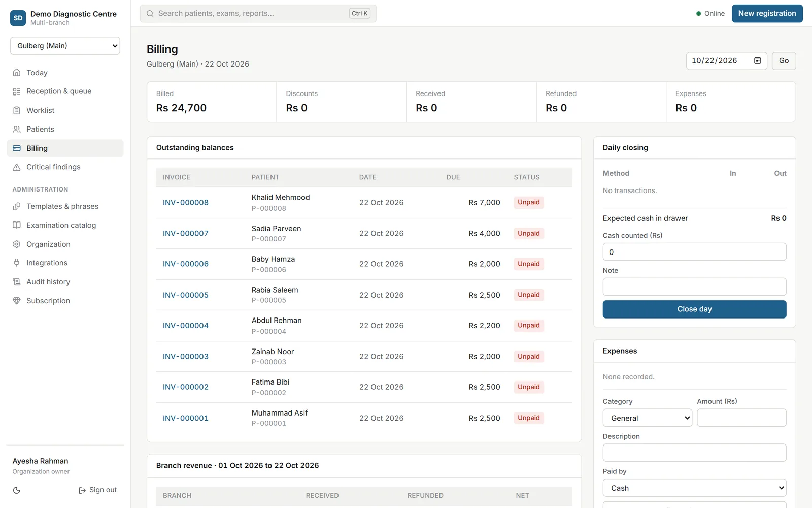Click the Critical findings warning icon
The width and height of the screenshot is (812, 508).
[x=17, y=167]
